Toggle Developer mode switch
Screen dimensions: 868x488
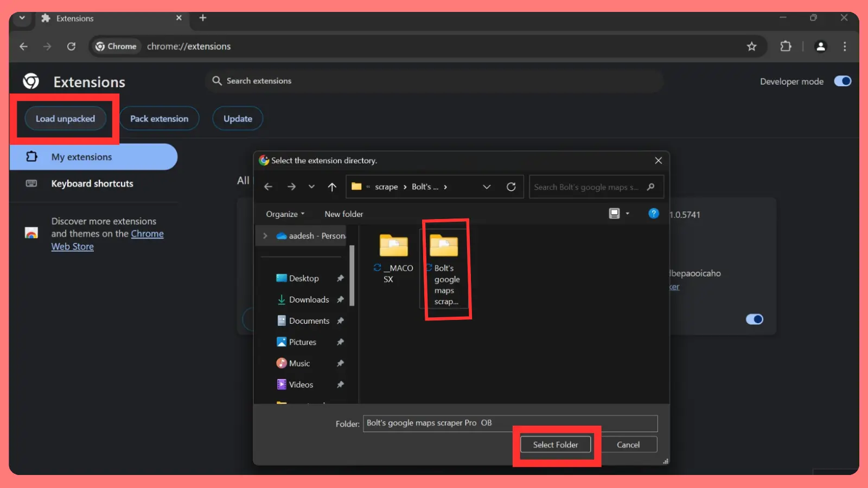click(843, 81)
